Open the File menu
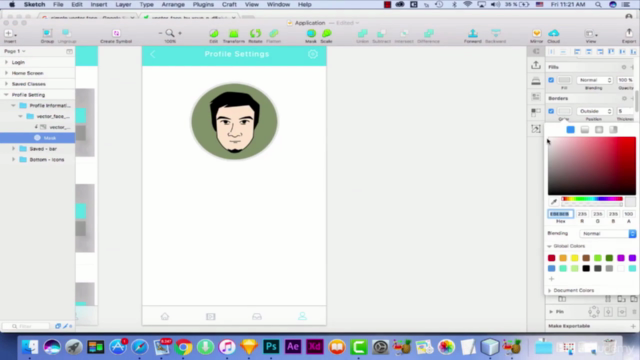This screenshot has height=360, width=640. point(58,4)
